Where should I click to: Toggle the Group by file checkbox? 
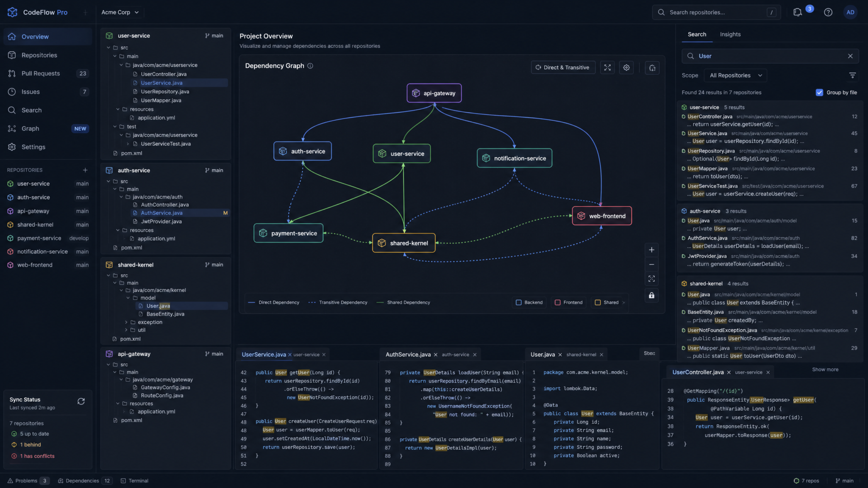pyautogui.click(x=819, y=92)
